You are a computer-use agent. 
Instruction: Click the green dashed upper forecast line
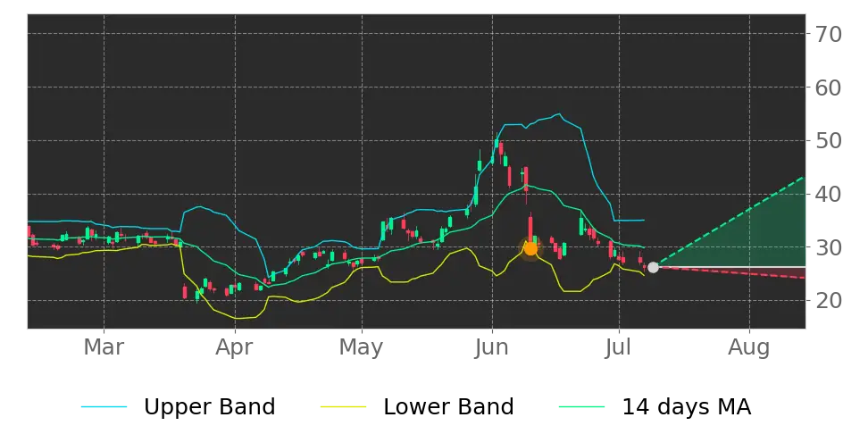point(730,222)
